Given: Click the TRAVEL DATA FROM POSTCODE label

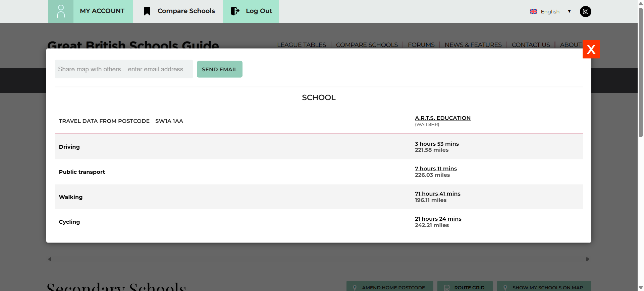Looking at the screenshot, I should point(104,121).
